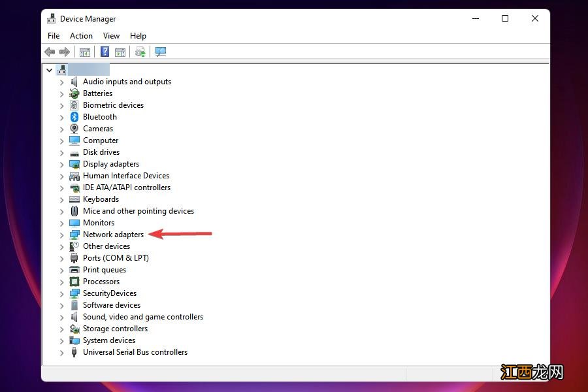The height and width of the screenshot is (392, 588).
Task: Click the Back navigation arrow icon
Action: [x=50, y=52]
